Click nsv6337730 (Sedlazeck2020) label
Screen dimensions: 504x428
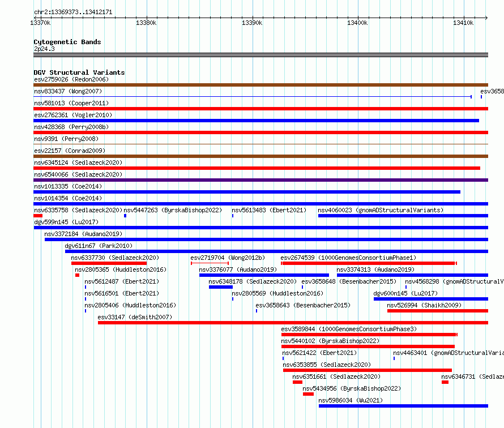click(115, 258)
